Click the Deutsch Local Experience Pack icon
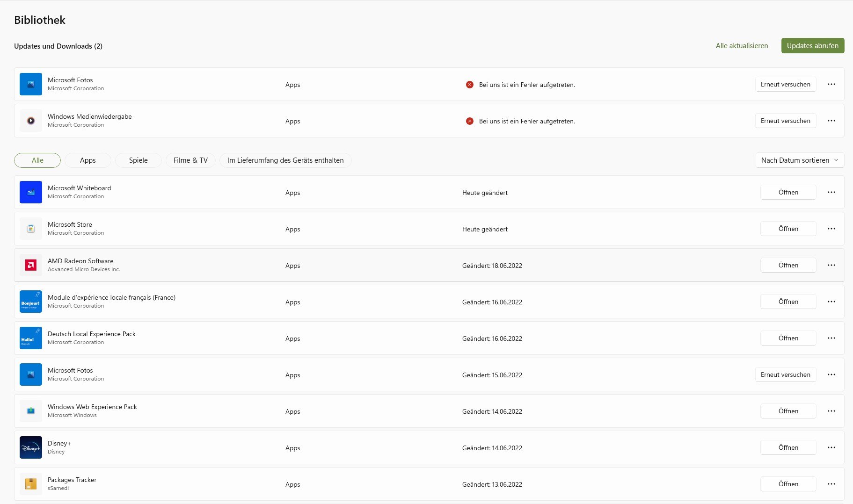Screen dimensions: 853x504 [x=31, y=338]
